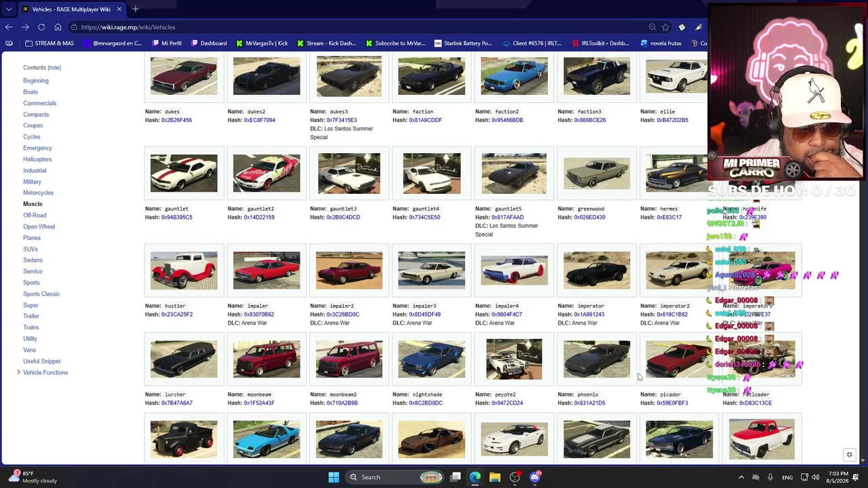Open the dukes car thumbnail
868x488 pixels.
point(184,76)
